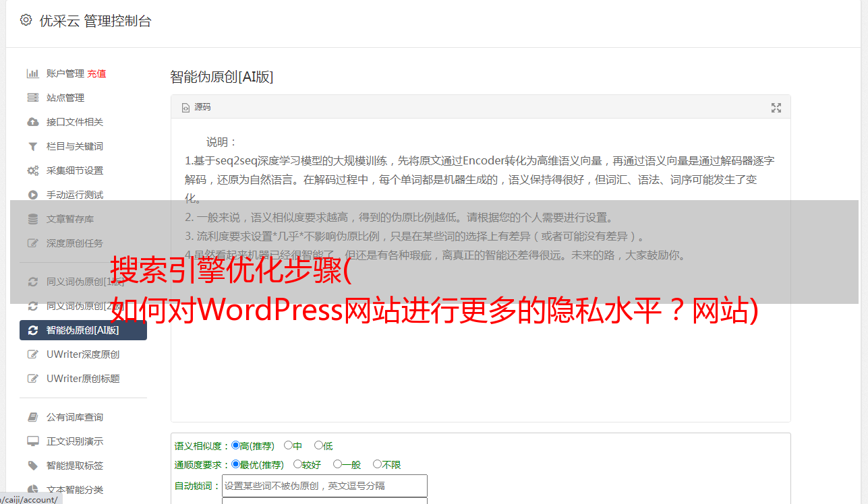The height and width of the screenshot is (504, 868).
Task: Select 较好 fluency radio
Action: coord(297,464)
